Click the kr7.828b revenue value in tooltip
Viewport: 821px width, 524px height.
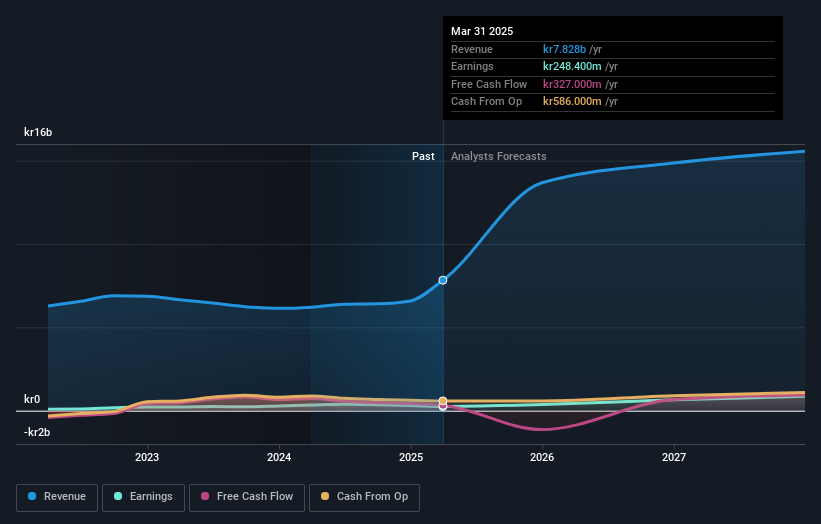[564, 49]
